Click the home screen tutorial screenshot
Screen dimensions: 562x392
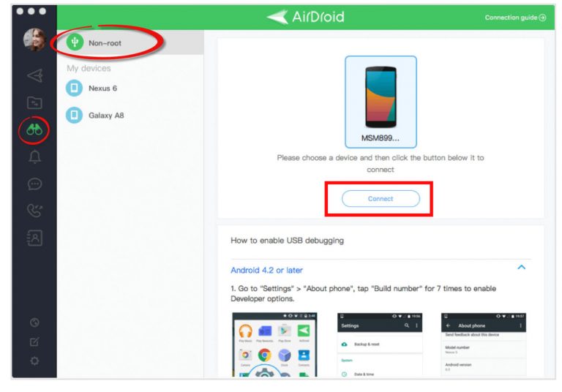(x=274, y=344)
